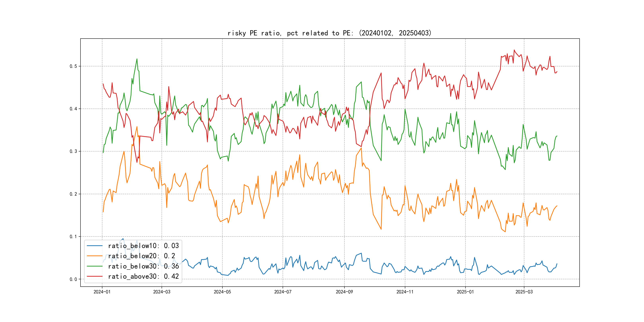Click the 2025-03 x-axis tick label
Image resolution: width=644 pixels, height=322 pixels.
[524, 292]
